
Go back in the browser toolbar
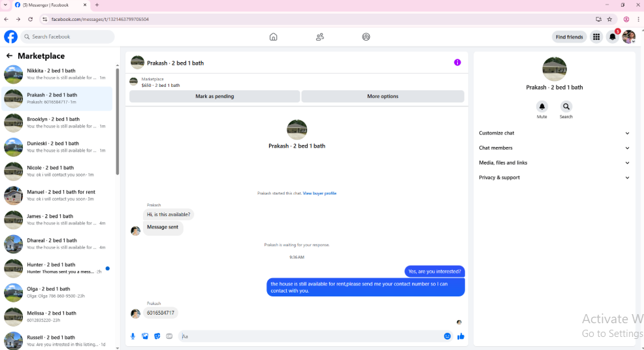point(6,19)
